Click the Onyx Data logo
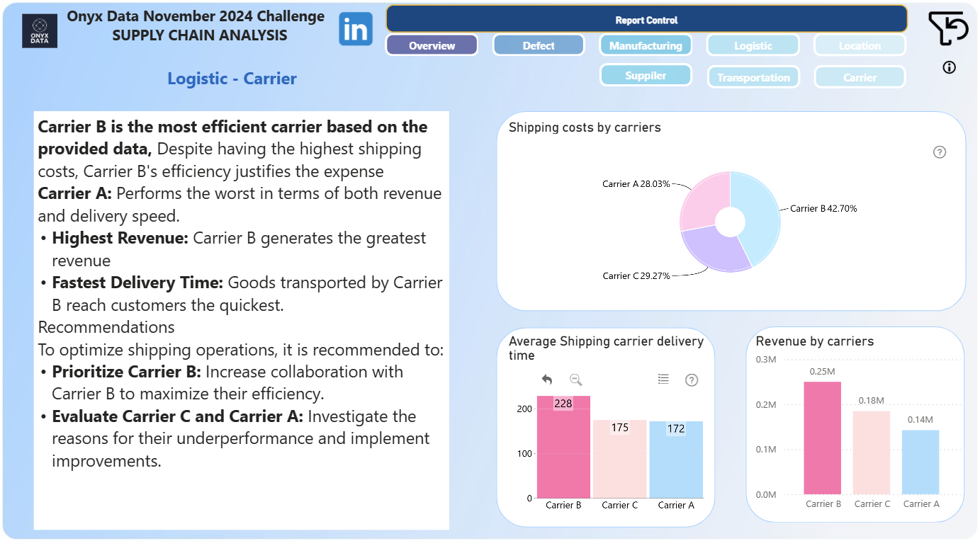This screenshot has width=980, height=541. pyautogui.click(x=40, y=31)
